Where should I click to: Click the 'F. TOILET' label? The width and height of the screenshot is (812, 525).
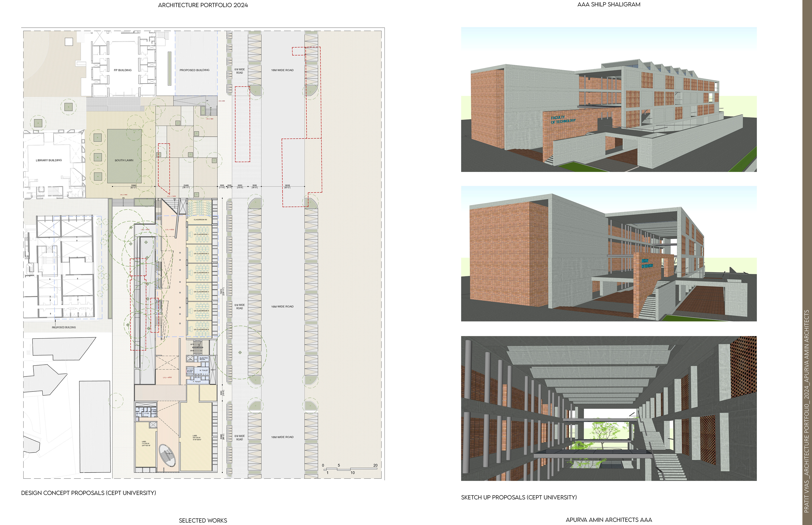[x=197, y=382]
